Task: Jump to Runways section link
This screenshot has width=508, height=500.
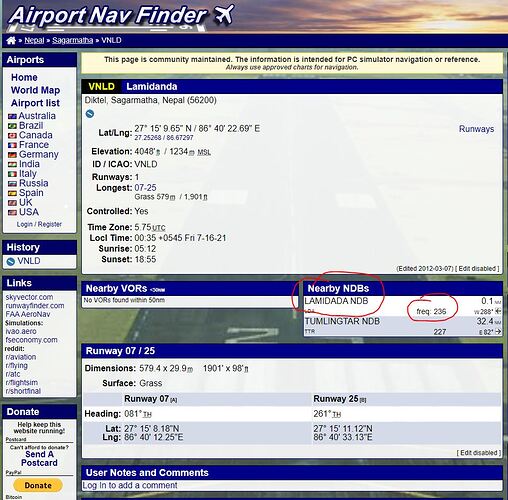Action: [x=476, y=129]
